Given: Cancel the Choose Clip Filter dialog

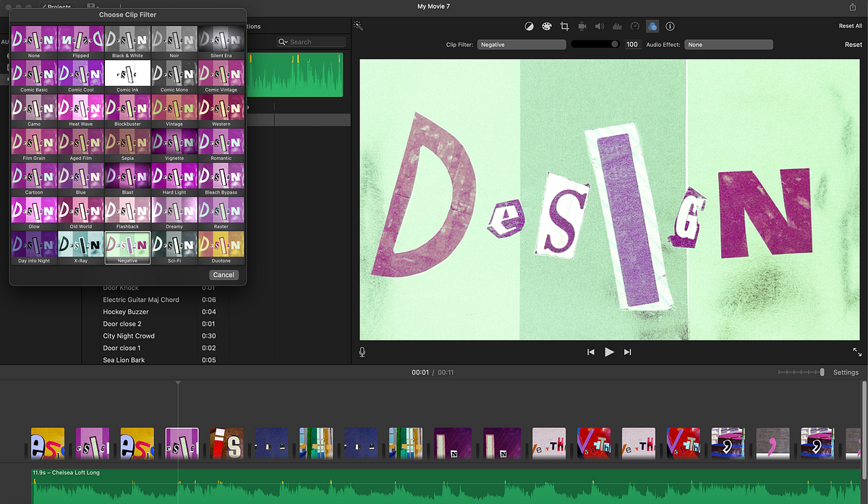Looking at the screenshot, I should [224, 275].
